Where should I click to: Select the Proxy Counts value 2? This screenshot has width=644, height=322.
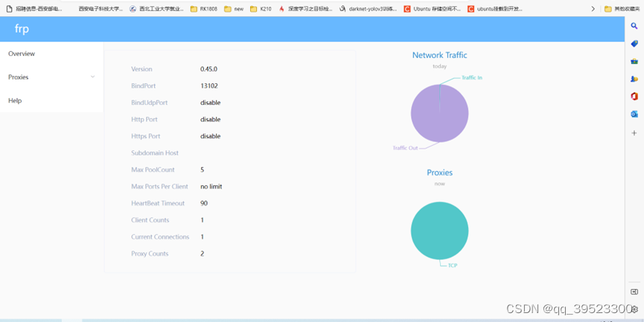click(202, 254)
